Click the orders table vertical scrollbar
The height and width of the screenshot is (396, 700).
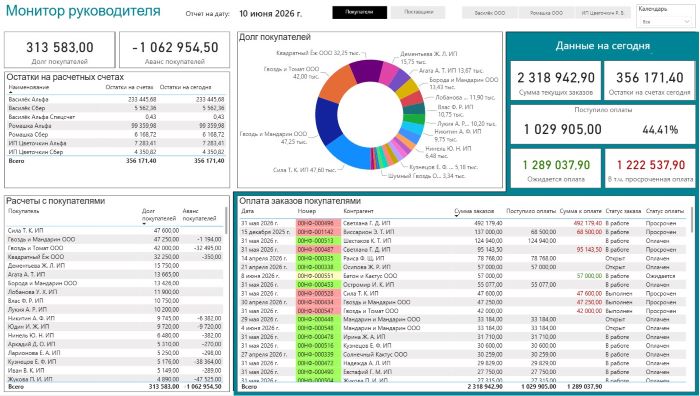(692, 221)
